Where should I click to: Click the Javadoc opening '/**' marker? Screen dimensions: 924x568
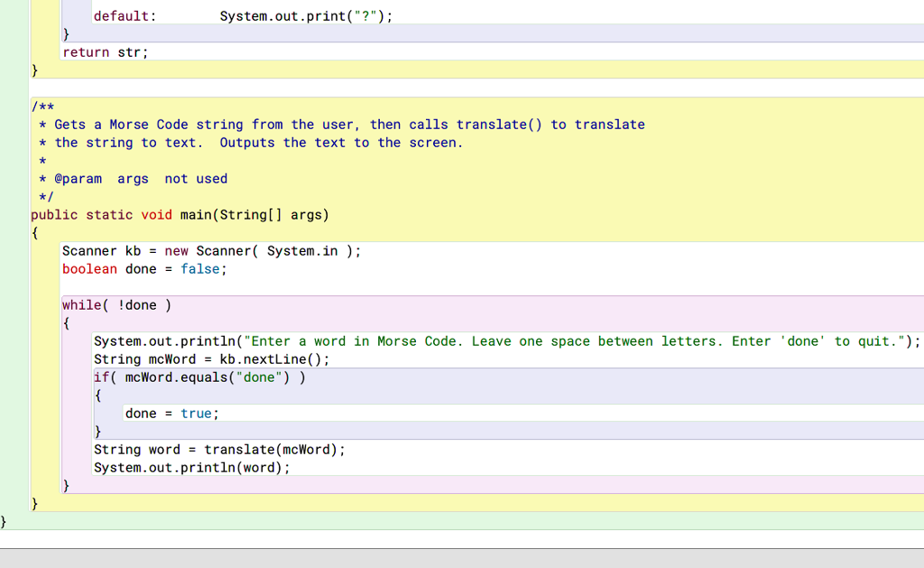click(42, 107)
